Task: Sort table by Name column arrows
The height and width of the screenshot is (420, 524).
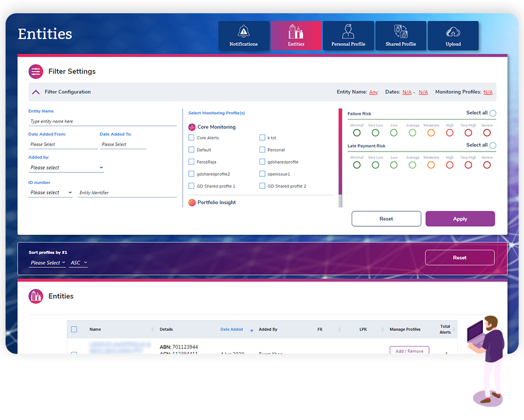Action: tap(153, 329)
